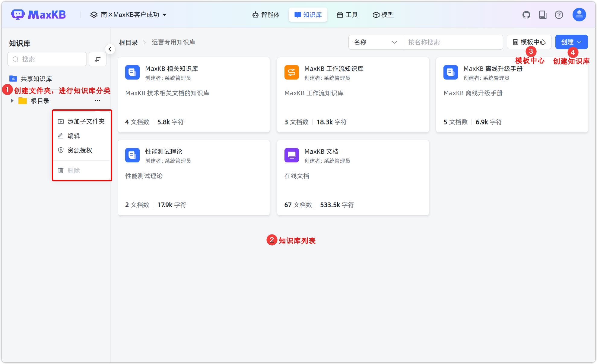Select 资源授权 in the context menu

click(80, 150)
